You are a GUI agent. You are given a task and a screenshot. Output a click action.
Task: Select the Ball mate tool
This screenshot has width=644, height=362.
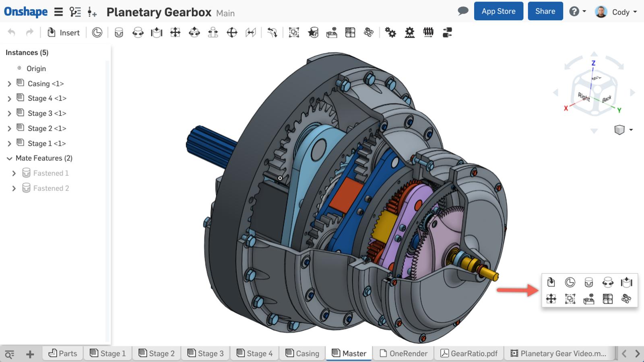pyautogui.click(x=232, y=33)
